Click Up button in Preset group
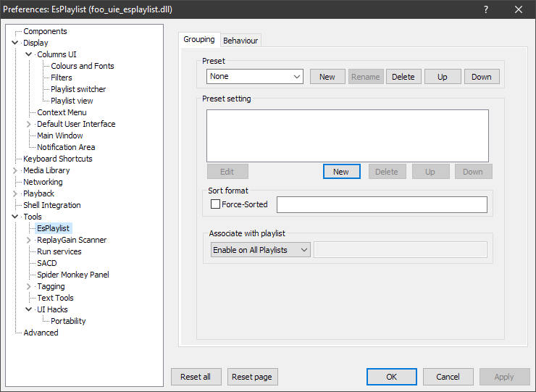536x392 pixels. (x=443, y=77)
